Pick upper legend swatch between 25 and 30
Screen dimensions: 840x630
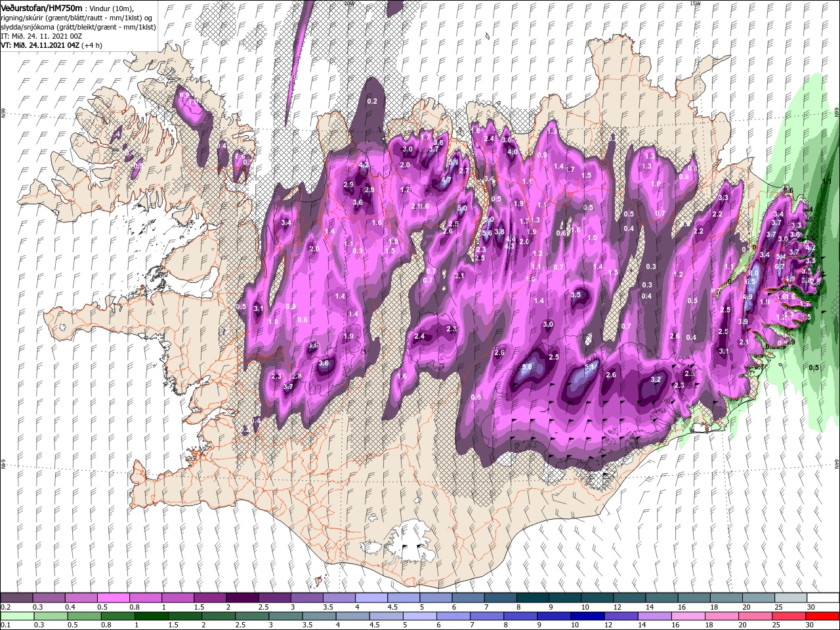[x=791, y=598]
